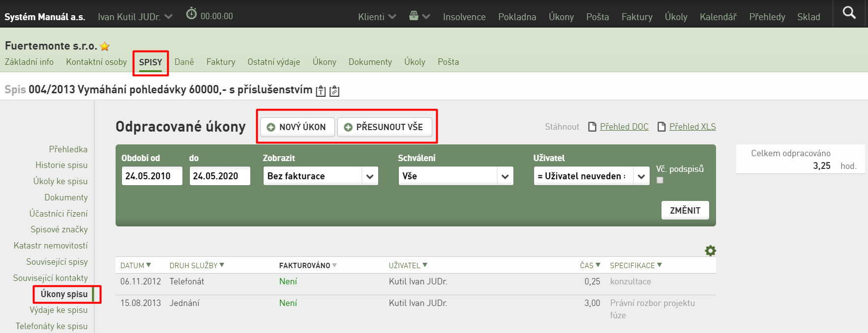Viewport: 868px width, 333px height.
Task: Open the search magnifier icon
Action: [x=849, y=12]
